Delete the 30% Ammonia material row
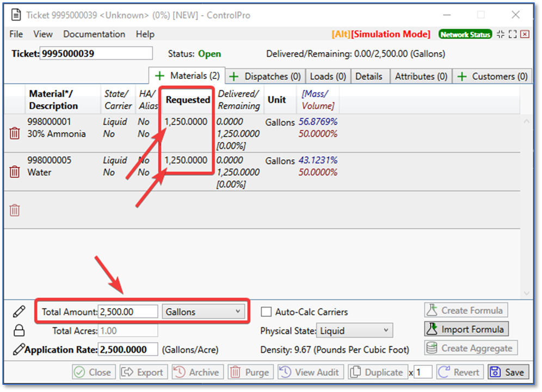 (15, 133)
